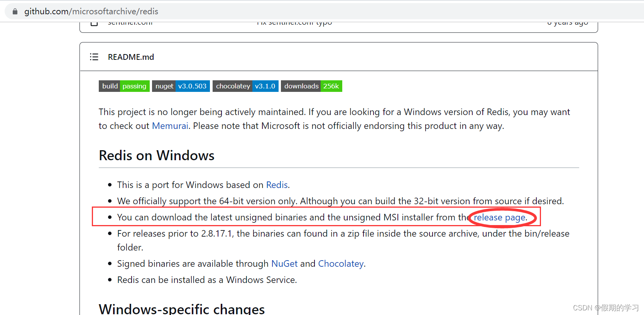Click the lock icon in address bar
644x315 pixels.
pos(15,12)
